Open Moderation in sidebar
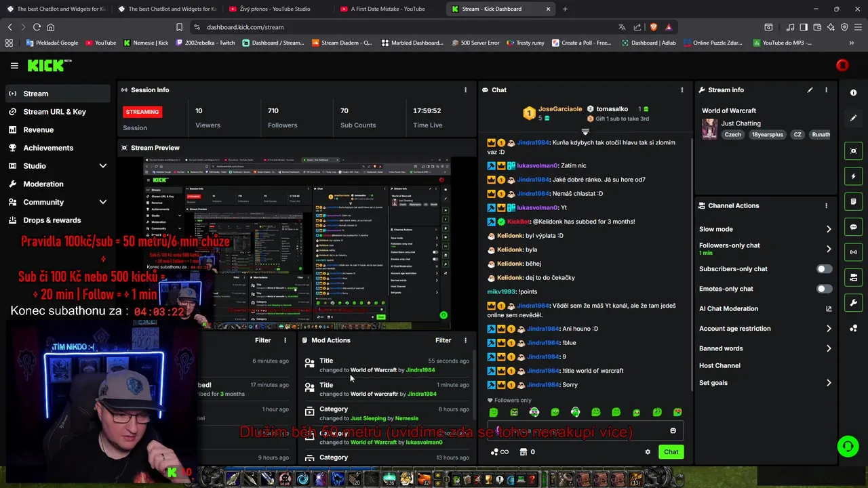This screenshot has width=868, height=488. coord(57,184)
